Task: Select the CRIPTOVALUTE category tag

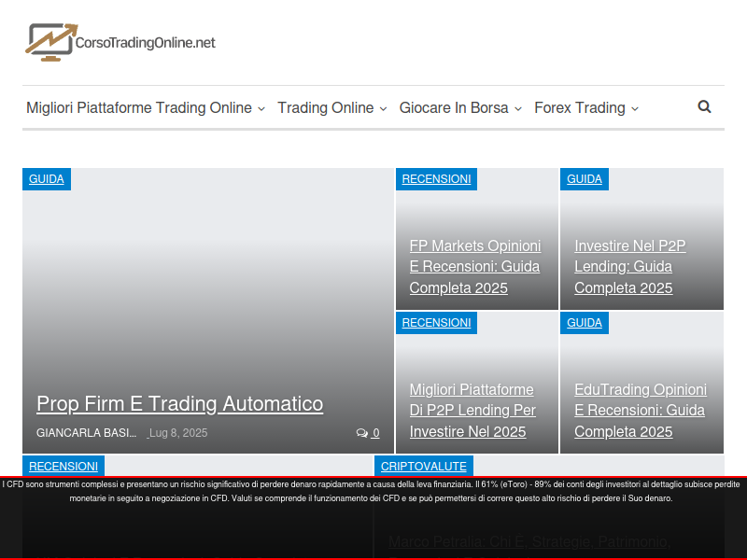Action: (x=424, y=466)
